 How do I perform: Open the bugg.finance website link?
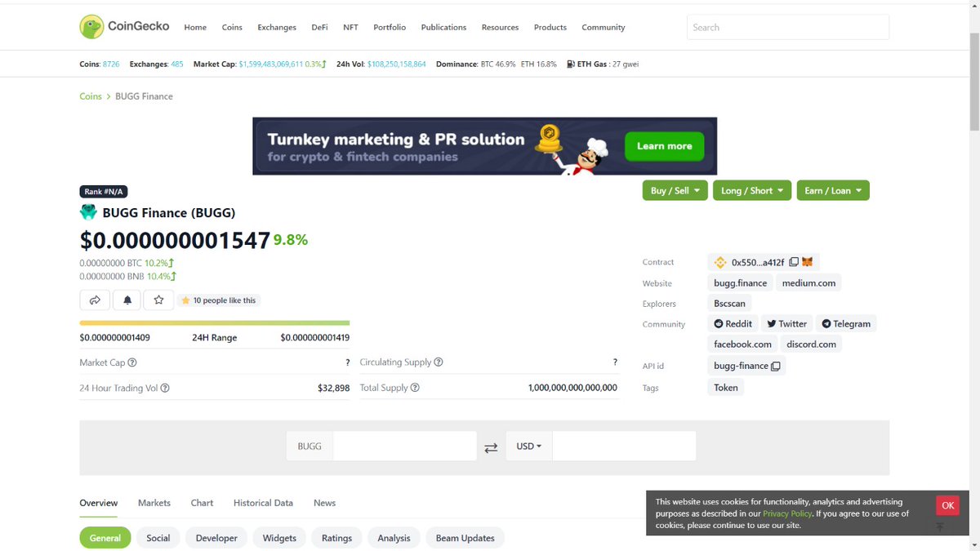(741, 283)
